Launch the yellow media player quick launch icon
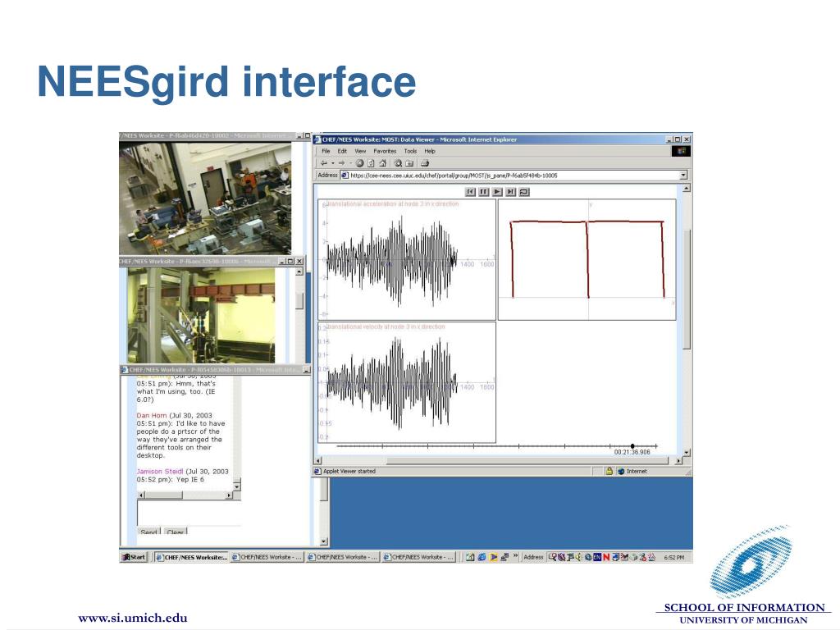 494,557
